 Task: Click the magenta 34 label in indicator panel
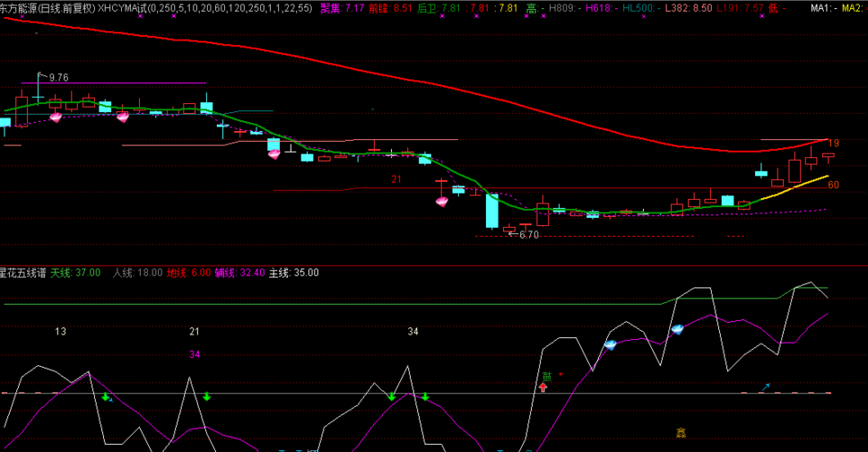pos(194,354)
